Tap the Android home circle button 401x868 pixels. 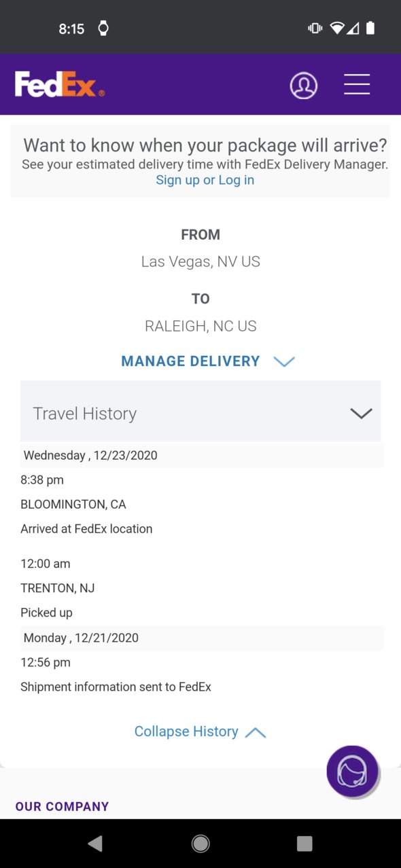point(201,844)
